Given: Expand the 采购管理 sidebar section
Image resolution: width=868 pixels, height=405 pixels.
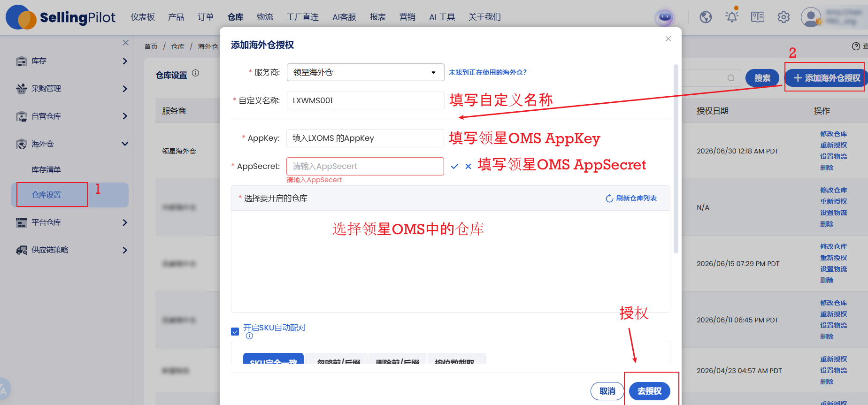Looking at the screenshot, I should 125,89.
